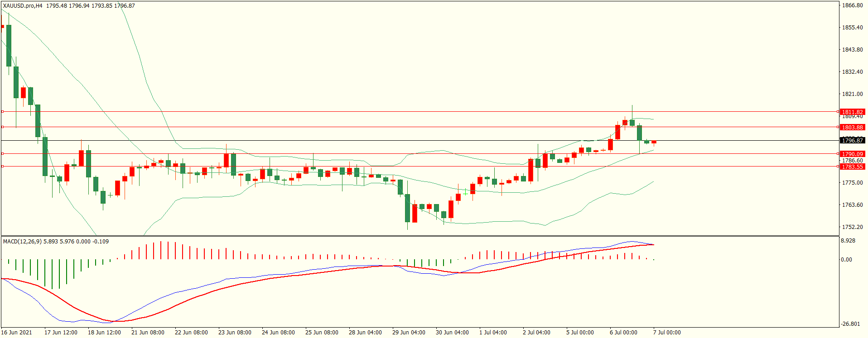Click the 1752.20 price axis value
The image size is (868, 338).
click(x=852, y=227)
